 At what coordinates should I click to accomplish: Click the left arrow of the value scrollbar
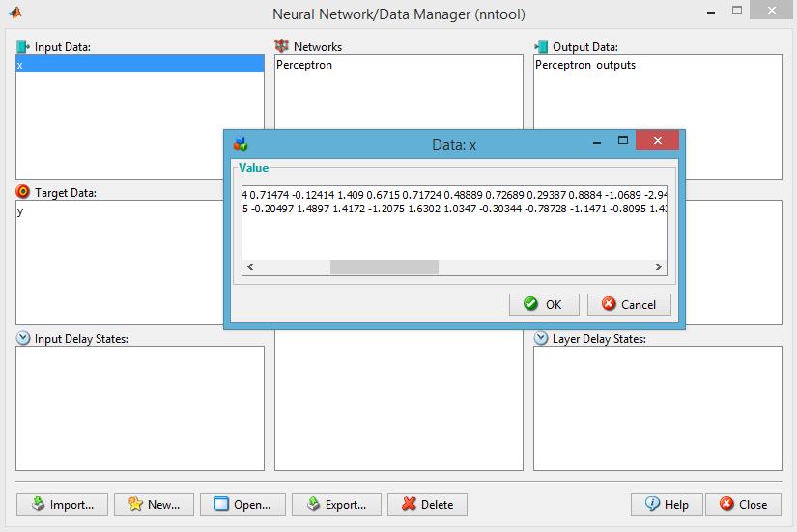(250, 266)
